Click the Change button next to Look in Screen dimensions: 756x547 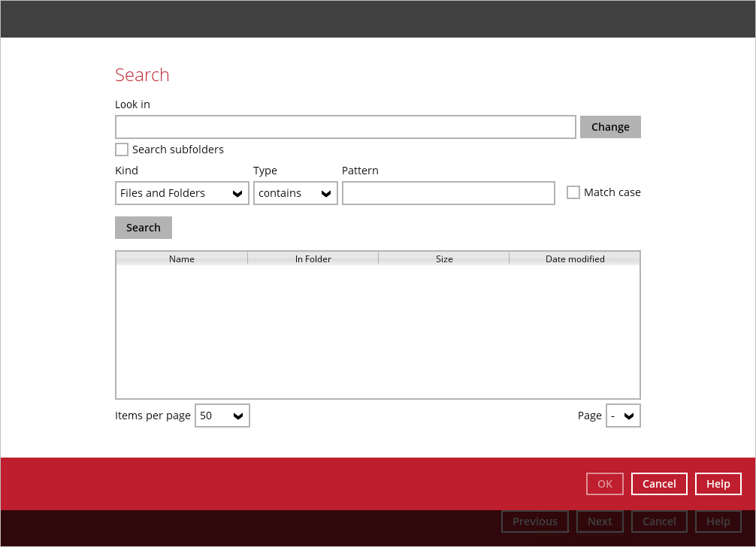(x=610, y=127)
